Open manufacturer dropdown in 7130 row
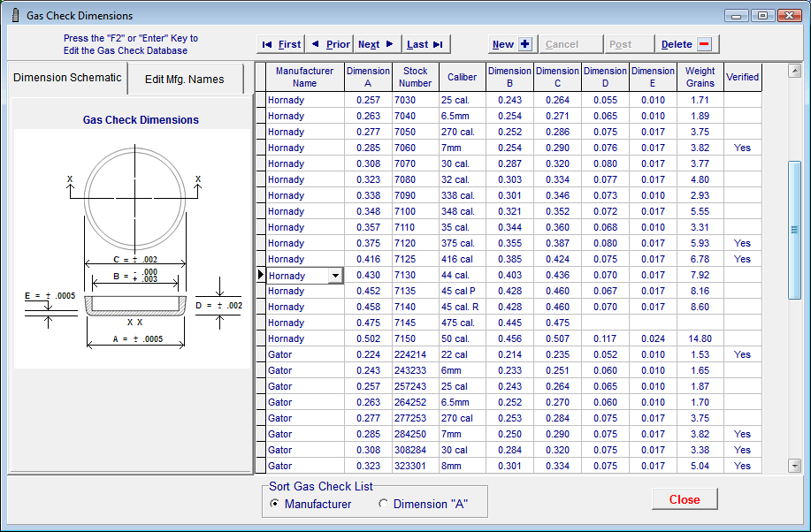This screenshot has height=532, width=811. (x=336, y=276)
